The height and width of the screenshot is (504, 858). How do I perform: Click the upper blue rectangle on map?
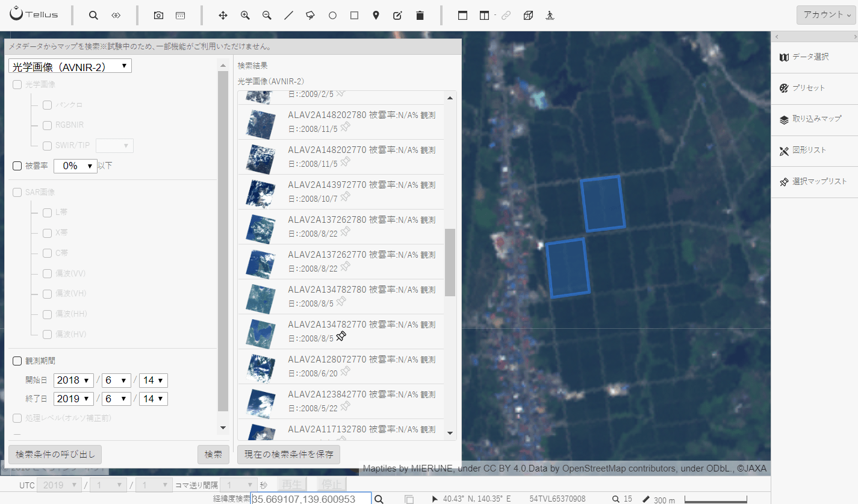[603, 204]
